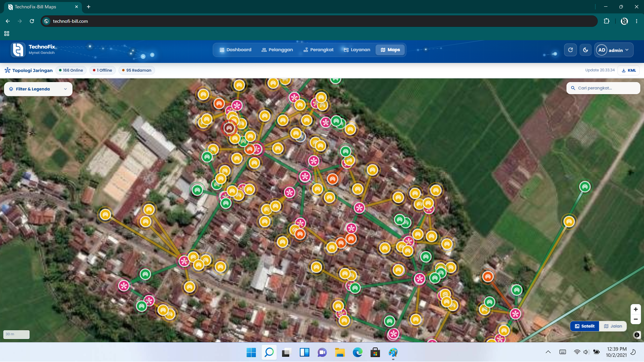
Task: Switch map to Satelit view
Action: [x=585, y=326]
